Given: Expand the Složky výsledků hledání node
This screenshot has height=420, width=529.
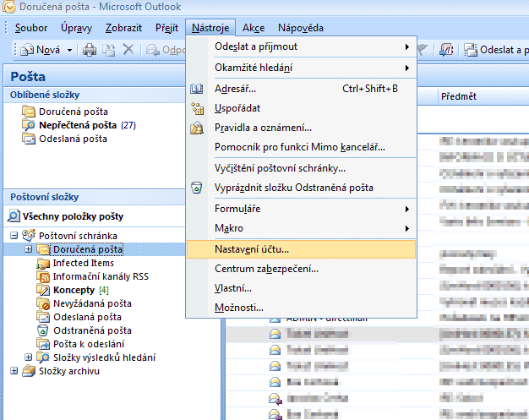Looking at the screenshot, I should [x=29, y=357].
